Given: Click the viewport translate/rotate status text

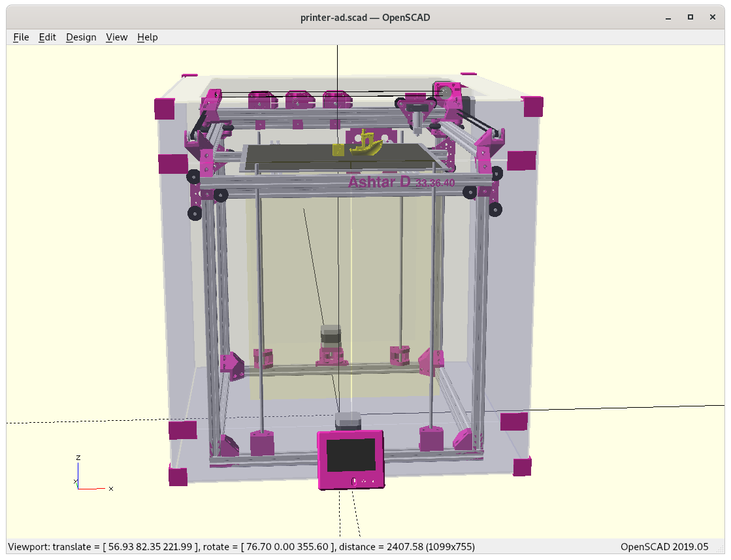Looking at the screenshot, I should coord(242,546).
